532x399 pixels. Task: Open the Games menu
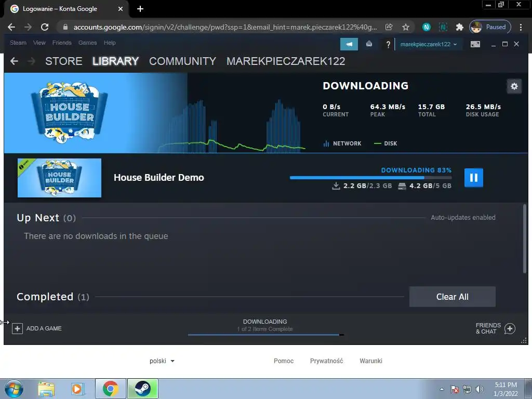87,43
